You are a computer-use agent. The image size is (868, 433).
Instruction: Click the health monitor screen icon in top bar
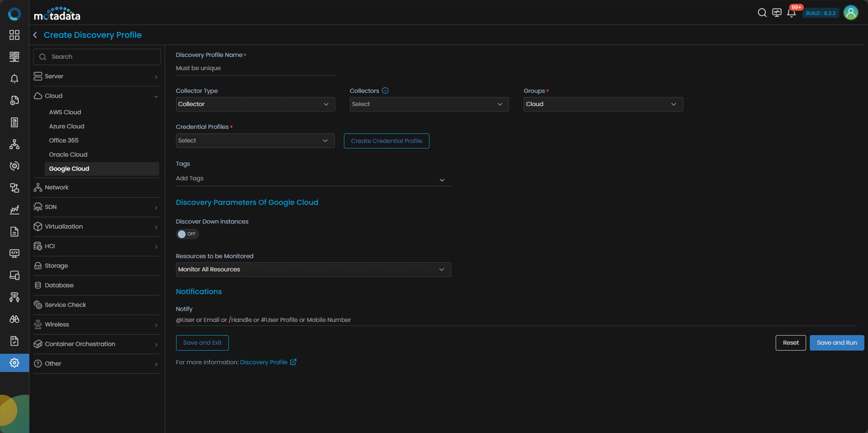coord(777,13)
